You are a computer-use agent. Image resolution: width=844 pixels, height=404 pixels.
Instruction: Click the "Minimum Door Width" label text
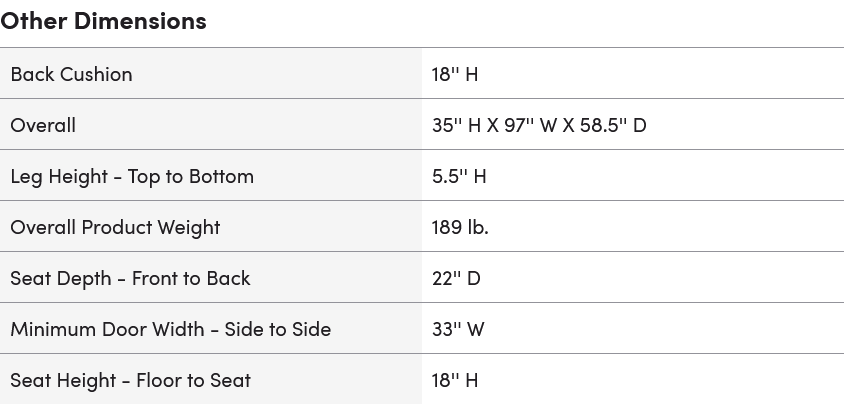tap(107, 328)
